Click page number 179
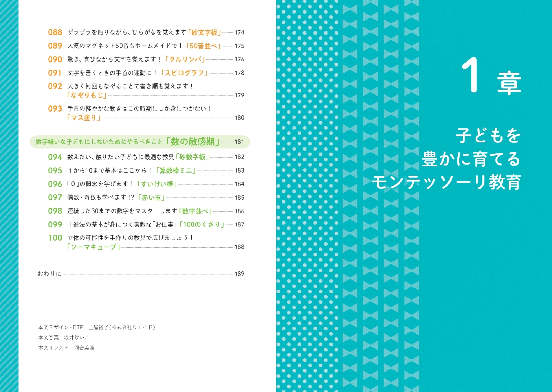Viewport: 552px width, 392px height. [239, 95]
